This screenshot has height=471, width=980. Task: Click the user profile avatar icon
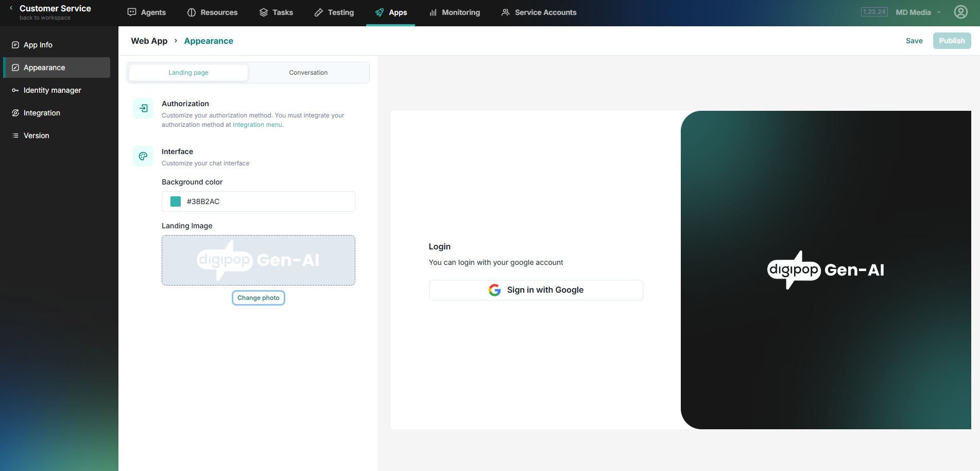point(960,12)
